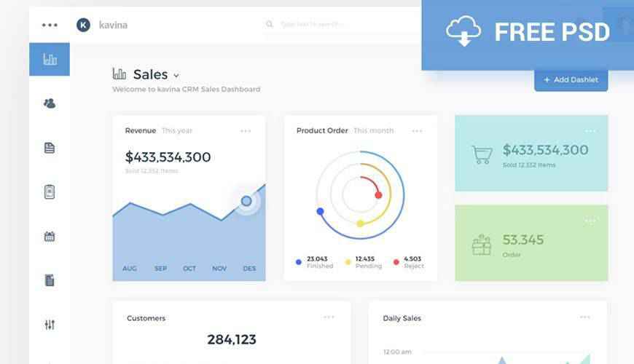Viewport: 634px width, 364px height.
Task: Open the Customers card options ellipsis
Action: pos(329,317)
